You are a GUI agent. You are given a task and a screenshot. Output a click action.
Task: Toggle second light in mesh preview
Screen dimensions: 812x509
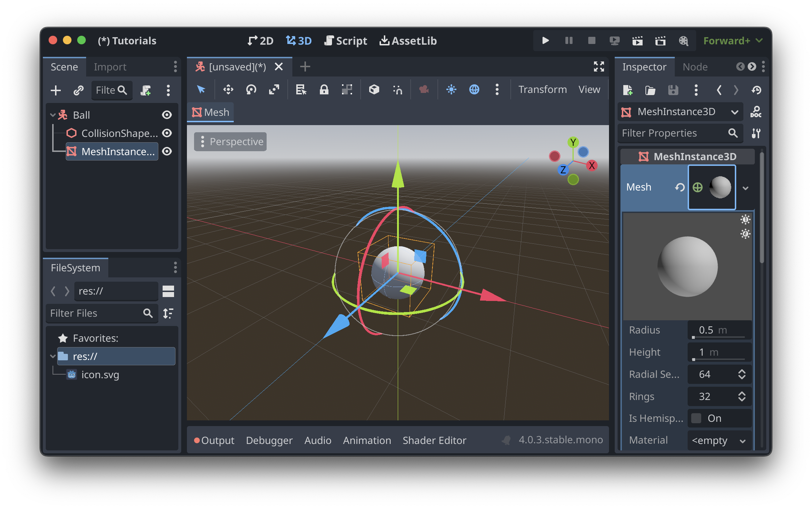[x=746, y=234]
